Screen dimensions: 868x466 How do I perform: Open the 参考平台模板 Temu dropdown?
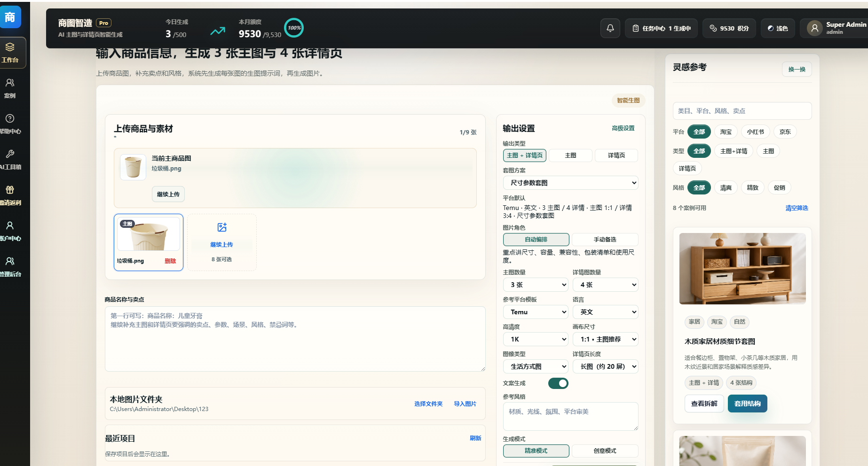pyautogui.click(x=536, y=312)
